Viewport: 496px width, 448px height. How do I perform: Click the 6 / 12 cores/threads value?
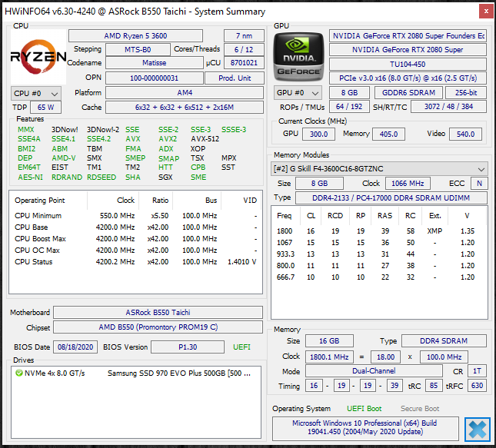(244, 50)
